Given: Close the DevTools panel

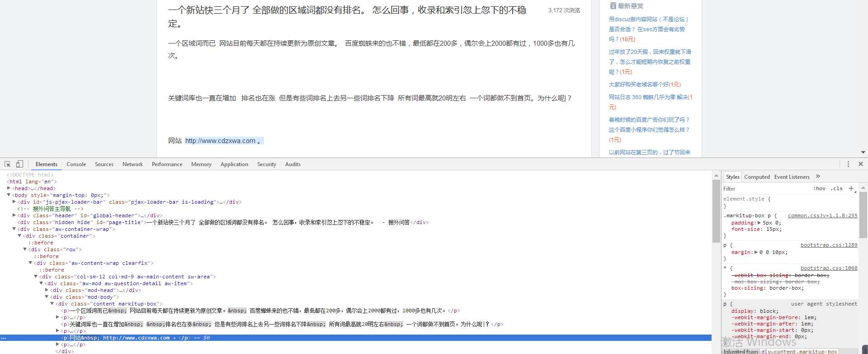Looking at the screenshot, I should (x=861, y=164).
